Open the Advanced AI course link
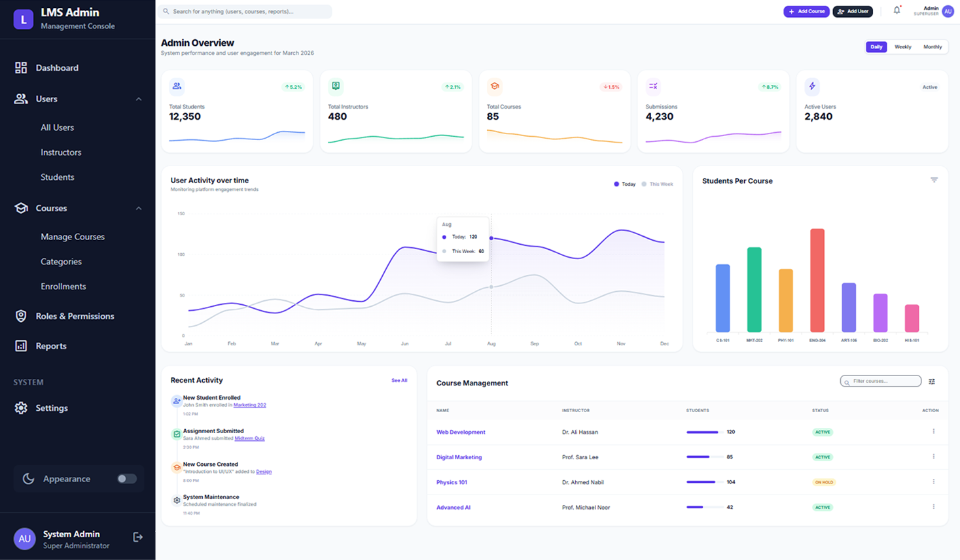The height and width of the screenshot is (560, 960). point(453,508)
